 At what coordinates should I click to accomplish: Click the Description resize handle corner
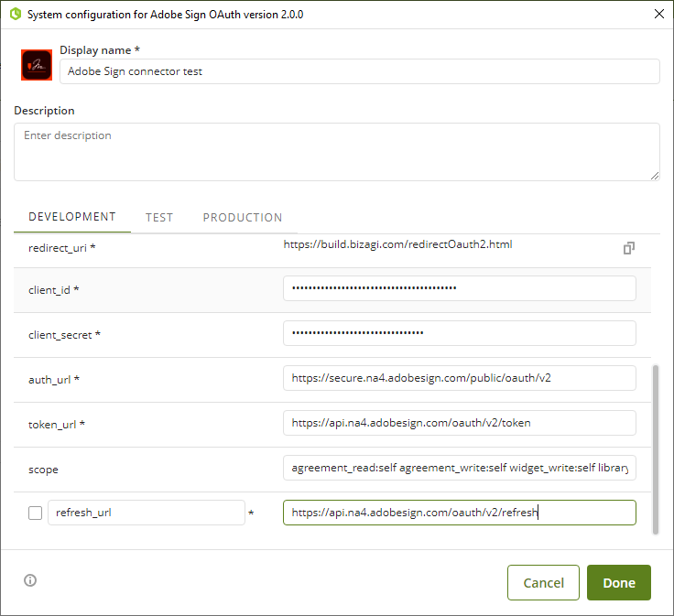[x=655, y=176]
